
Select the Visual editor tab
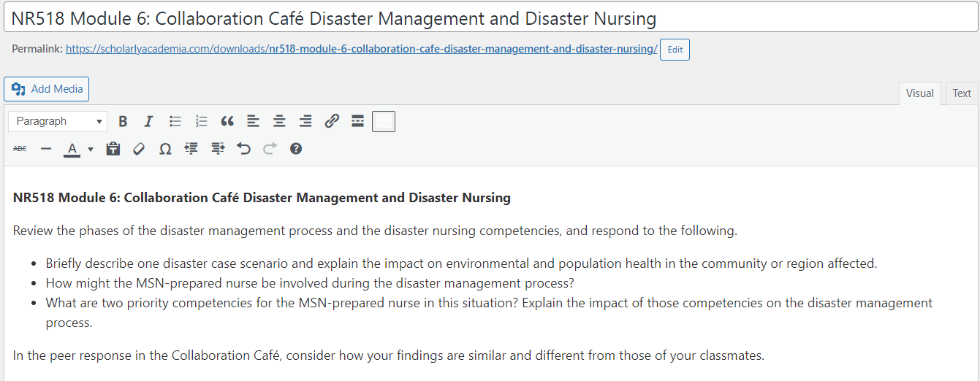click(x=919, y=93)
